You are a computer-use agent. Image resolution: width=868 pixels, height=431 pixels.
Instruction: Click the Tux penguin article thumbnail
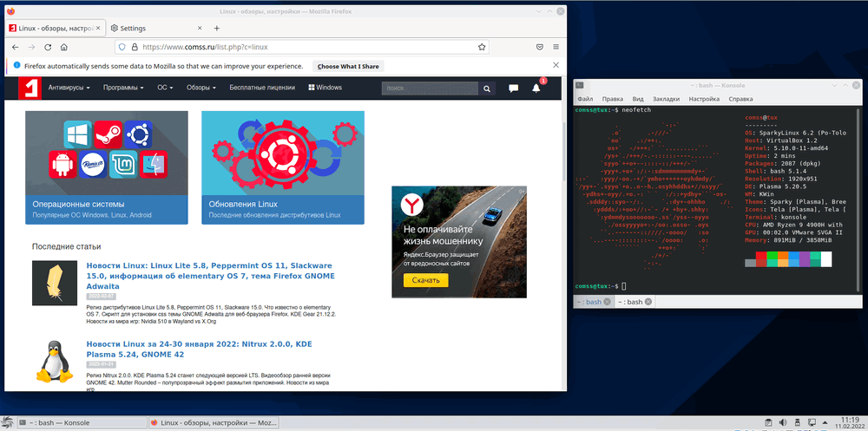pos(54,361)
